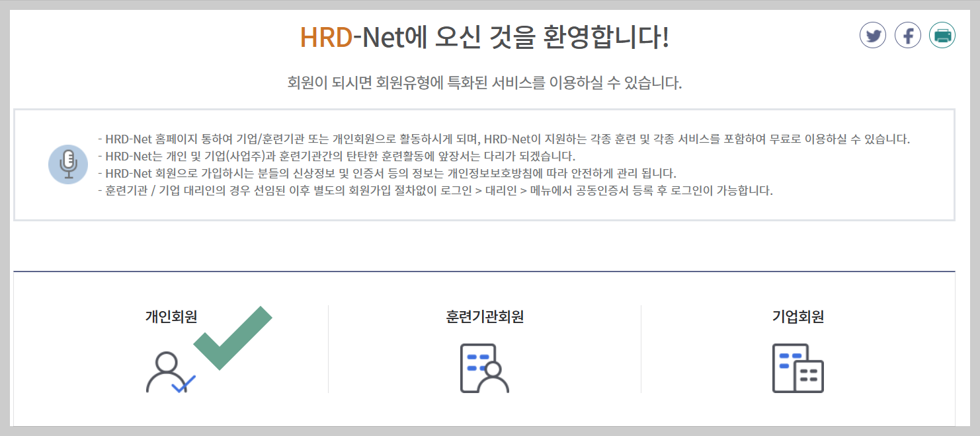Click the 'HRD-Net에 오신 것을 환영합니다!' title
The image size is (980, 436).
tap(485, 37)
